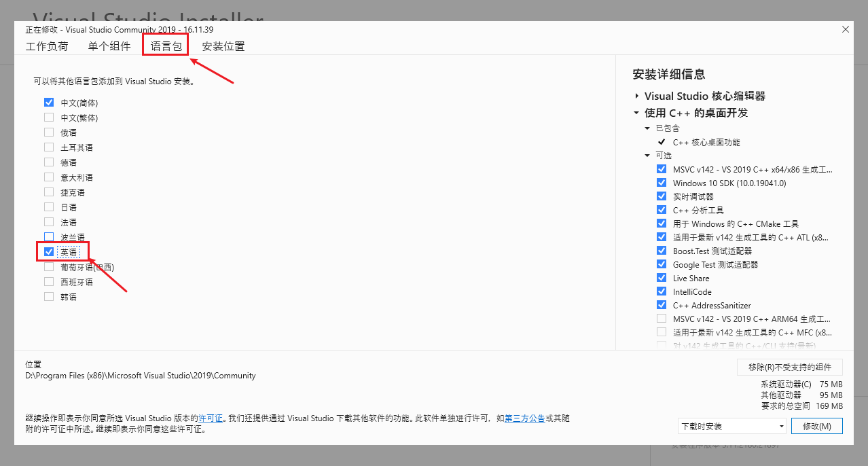
Task: Toggle the IntelliCode checkbox
Action: click(662, 291)
